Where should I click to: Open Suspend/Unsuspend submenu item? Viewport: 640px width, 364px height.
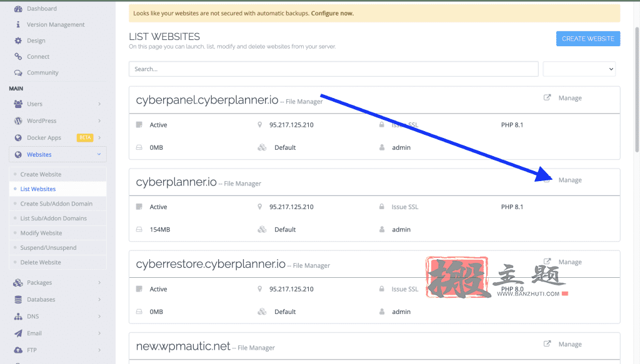57,248
